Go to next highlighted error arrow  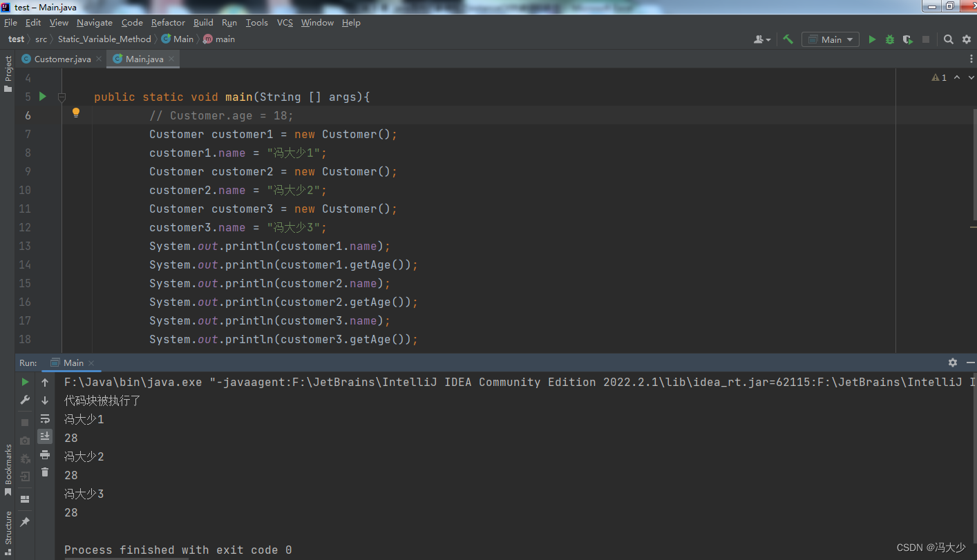(x=970, y=77)
